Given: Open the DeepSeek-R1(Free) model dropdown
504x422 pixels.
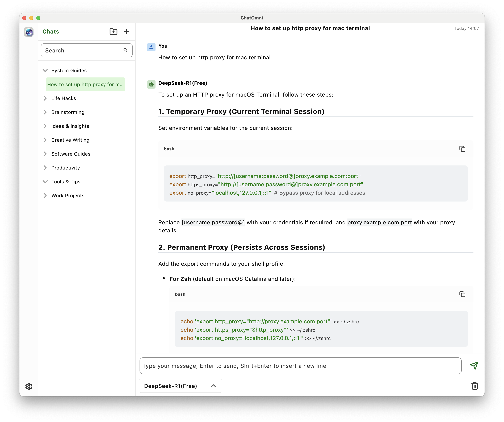Looking at the screenshot, I should 180,386.
